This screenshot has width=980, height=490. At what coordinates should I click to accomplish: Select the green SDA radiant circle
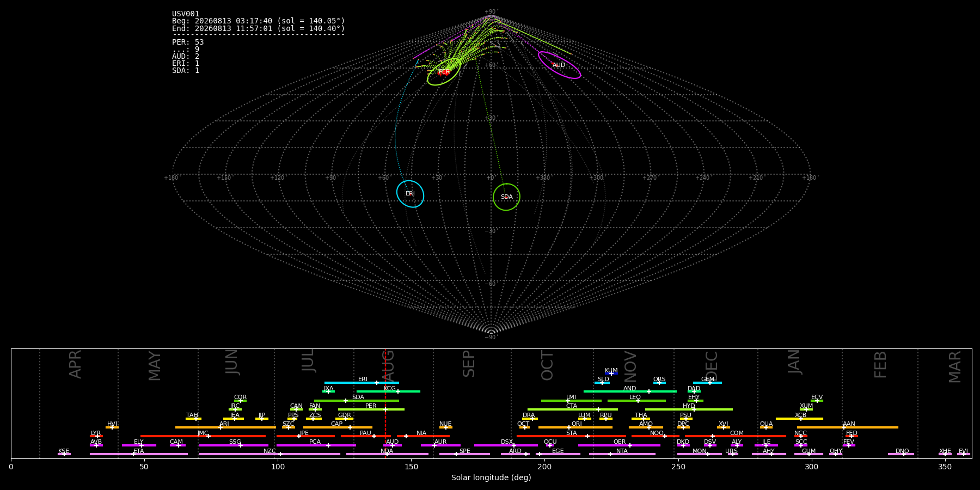pos(506,197)
